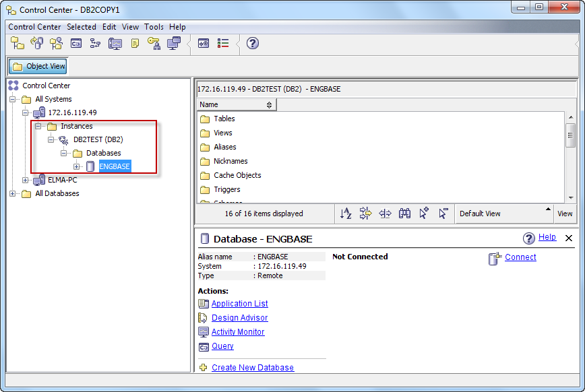Open the Task Center toolbar icon
The width and height of the screenshot is (585, 392).
[x=95, y=43]
